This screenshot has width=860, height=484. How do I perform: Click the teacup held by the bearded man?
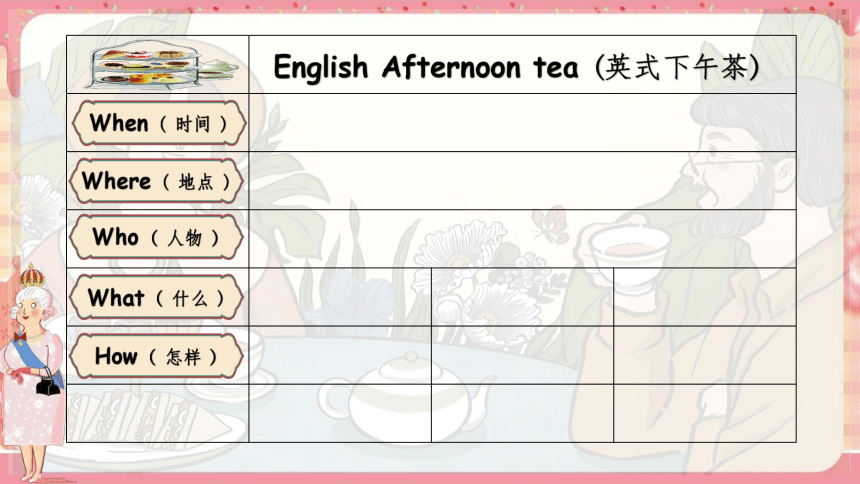[x=630, y=252]
